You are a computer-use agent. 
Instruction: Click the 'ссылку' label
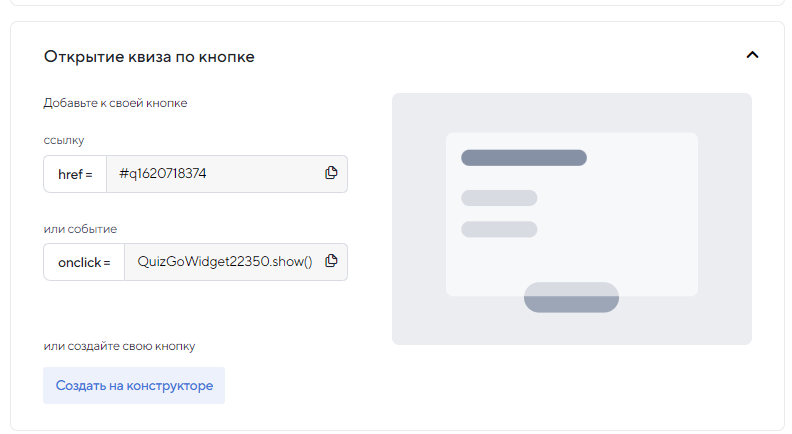point(63,140)
